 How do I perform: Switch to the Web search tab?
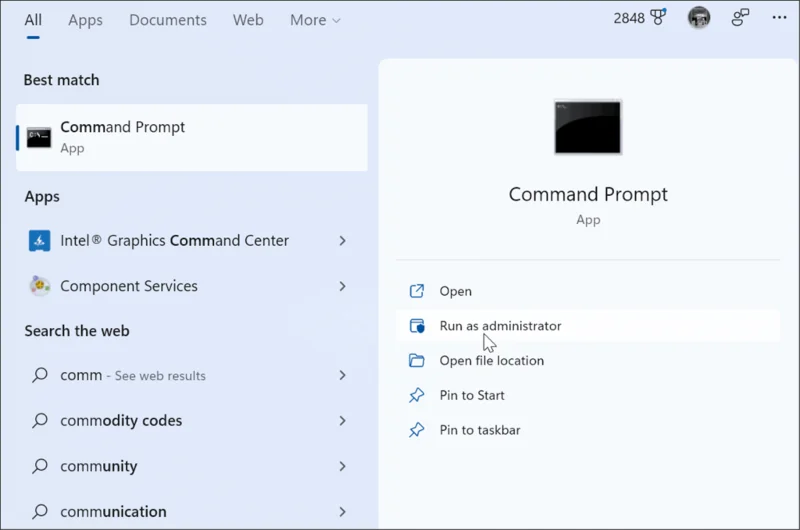point(248,20)
